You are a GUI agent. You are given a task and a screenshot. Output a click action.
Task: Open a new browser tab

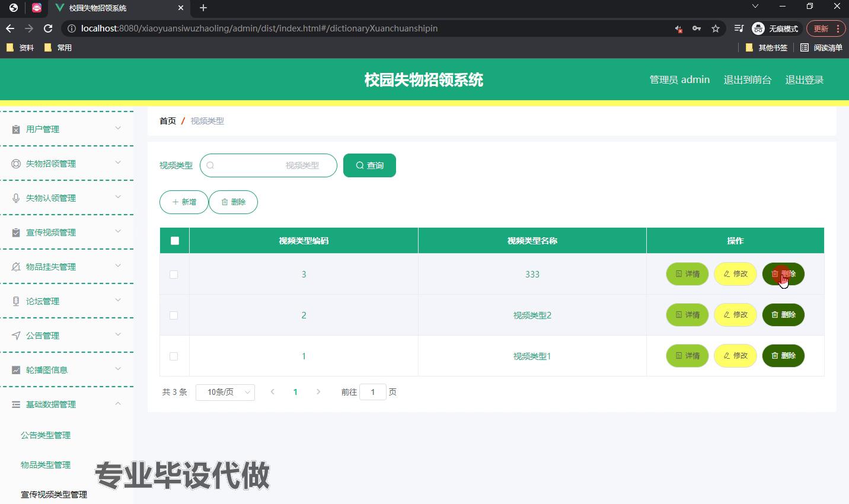[x=203, y=8]
